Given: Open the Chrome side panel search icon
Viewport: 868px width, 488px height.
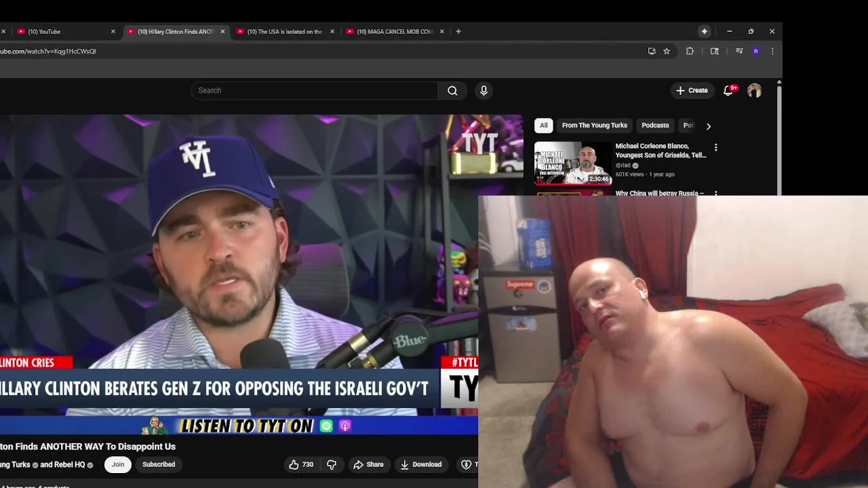Looking at the screenshot, I should 714,51.
